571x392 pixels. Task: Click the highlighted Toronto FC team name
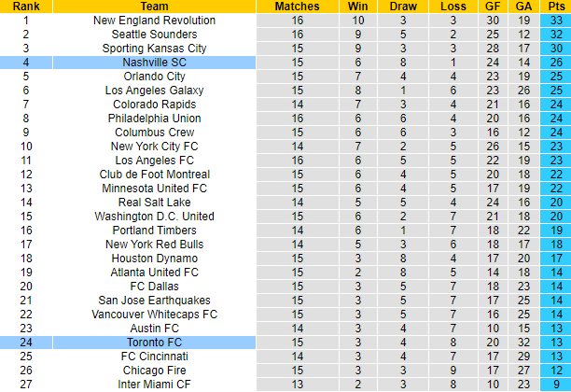[x=154, y=342]
